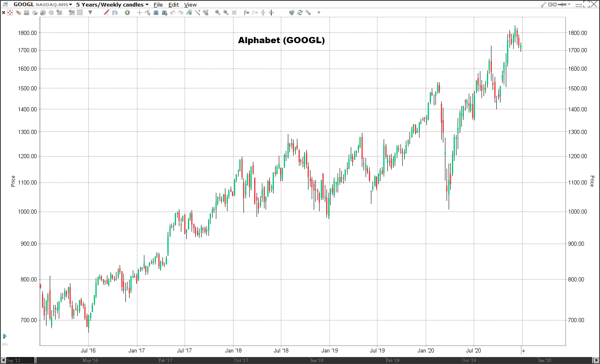The image size is (600, 364).
Task: Click the pointing hand icon
Action: [x=18, y=13]
